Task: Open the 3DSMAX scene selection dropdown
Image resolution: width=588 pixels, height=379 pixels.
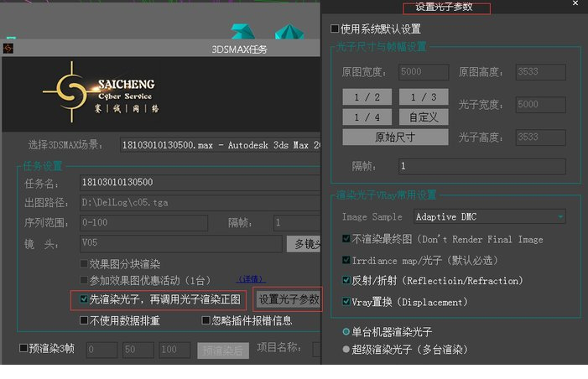Action: (220, 145)
